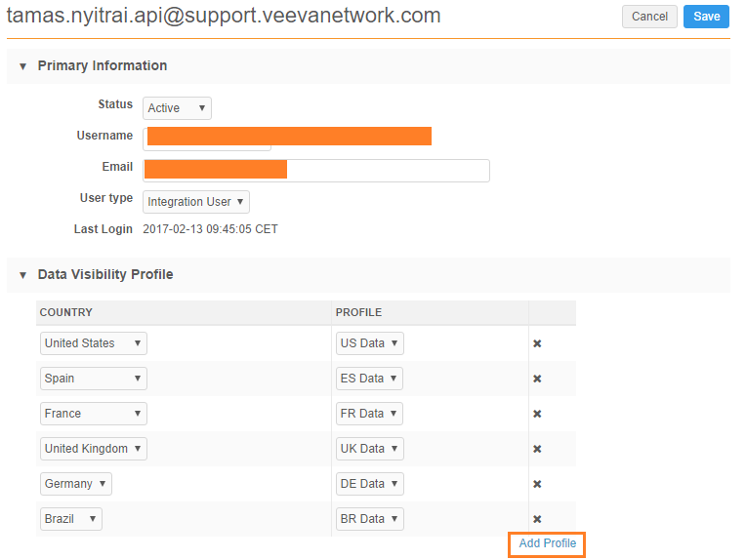Delete the Spain profile row
Viewport: 746px width, 560px height.
coord(537,379)
